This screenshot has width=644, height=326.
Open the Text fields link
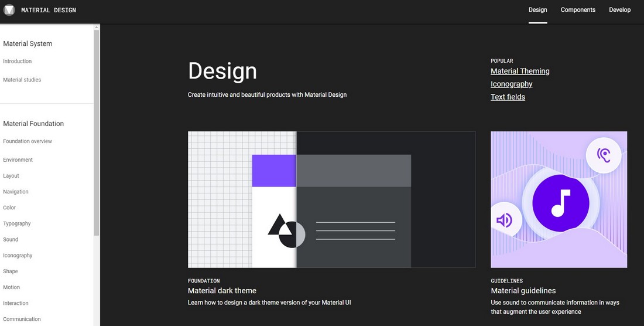click(x=508, y=97)
